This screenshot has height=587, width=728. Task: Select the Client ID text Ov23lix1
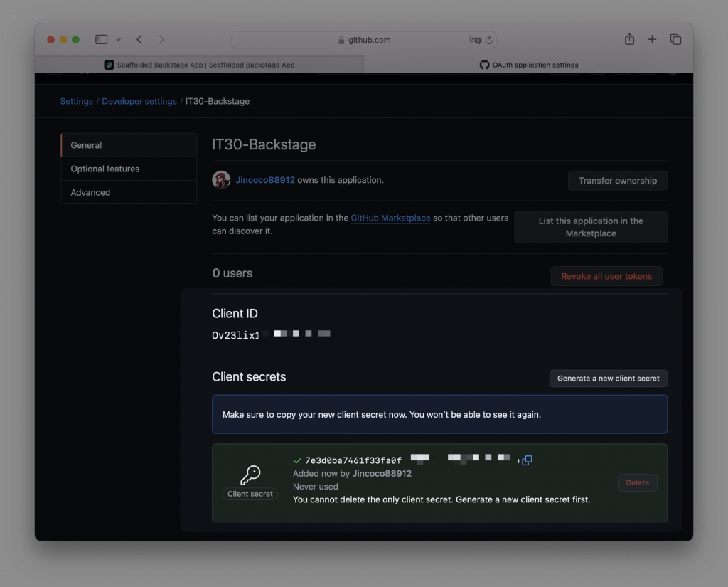tap(236, 335)
